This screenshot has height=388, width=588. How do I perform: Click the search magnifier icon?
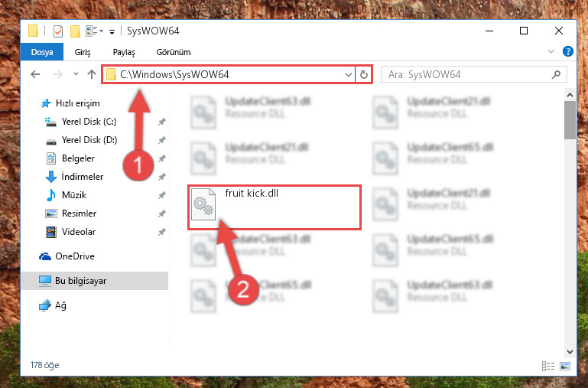[556, 74]
